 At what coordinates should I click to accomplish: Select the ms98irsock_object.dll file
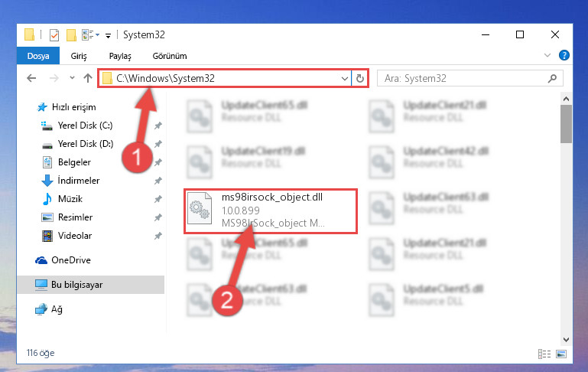coord(271,211)
